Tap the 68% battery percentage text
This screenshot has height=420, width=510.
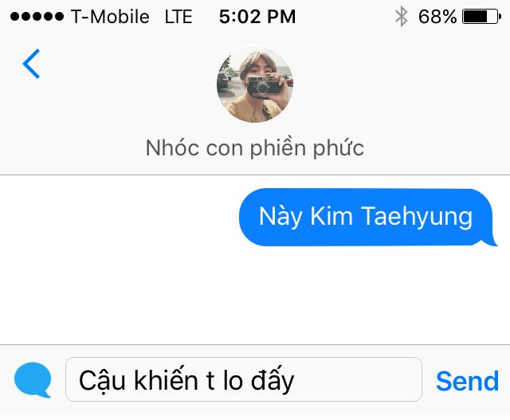pos(437,17)
